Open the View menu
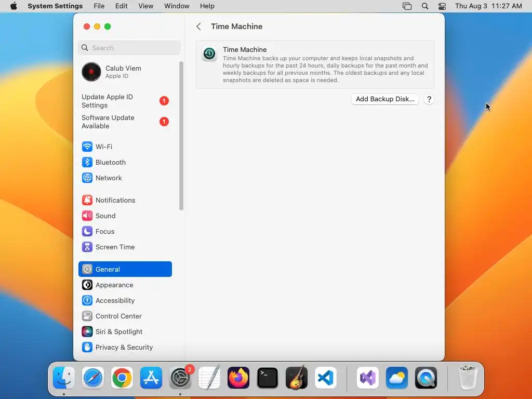The width and height of the screenshot is (532, 399). [x=145, y=6]
